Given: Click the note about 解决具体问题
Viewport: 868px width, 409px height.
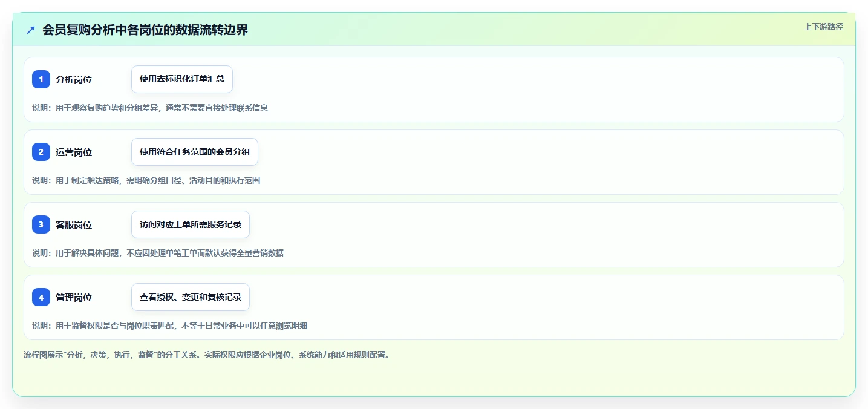Looking at the screenshot, I should [x=158, y=253].
